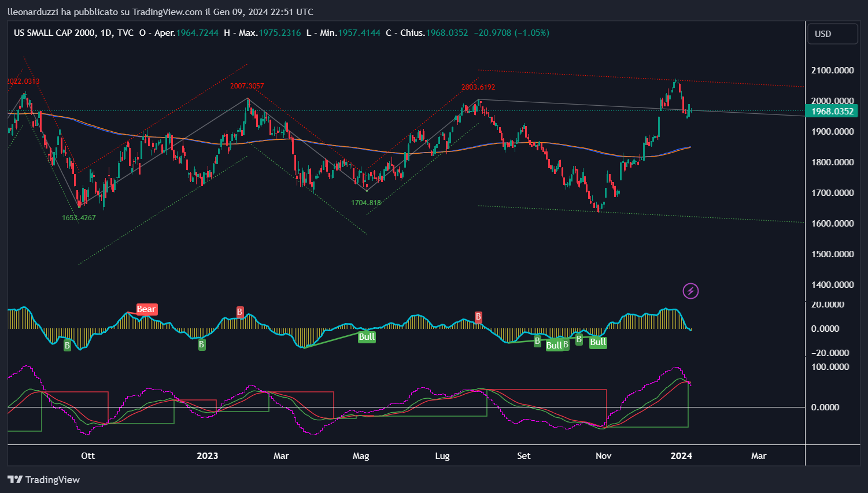
Task: Click the second Mar label on time axis
Action: click(x=759, y=456)
